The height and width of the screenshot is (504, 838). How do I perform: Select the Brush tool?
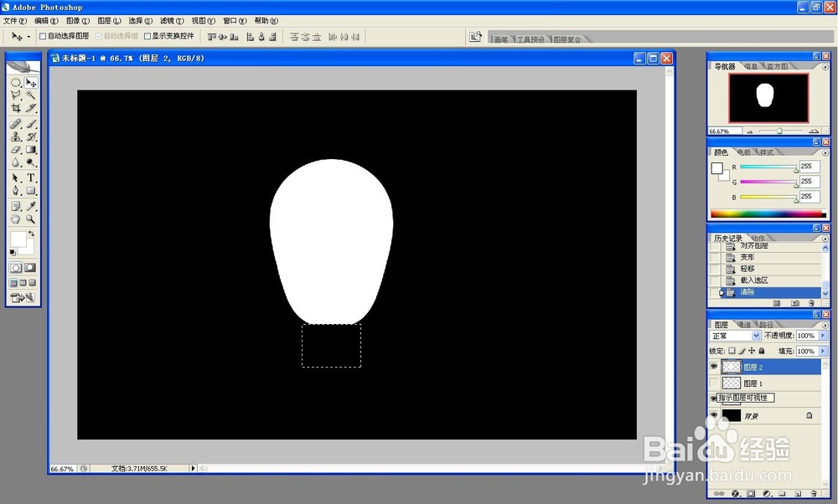(x=30, y=124)
